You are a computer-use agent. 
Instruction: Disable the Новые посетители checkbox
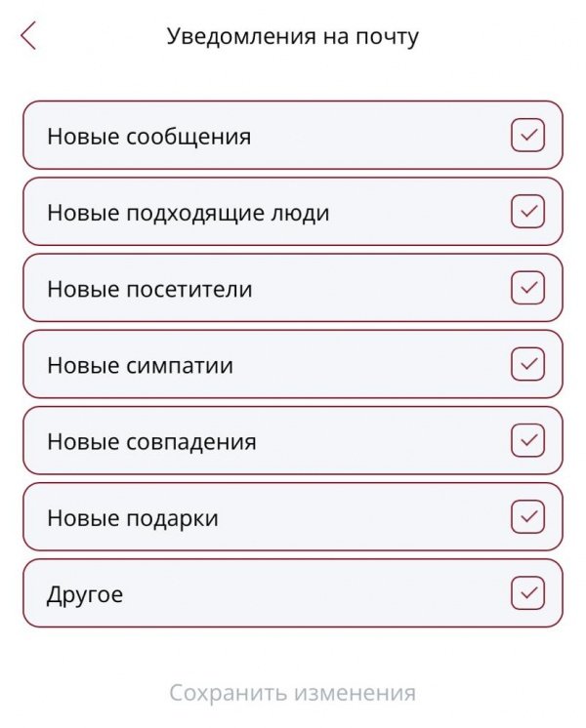527,288
